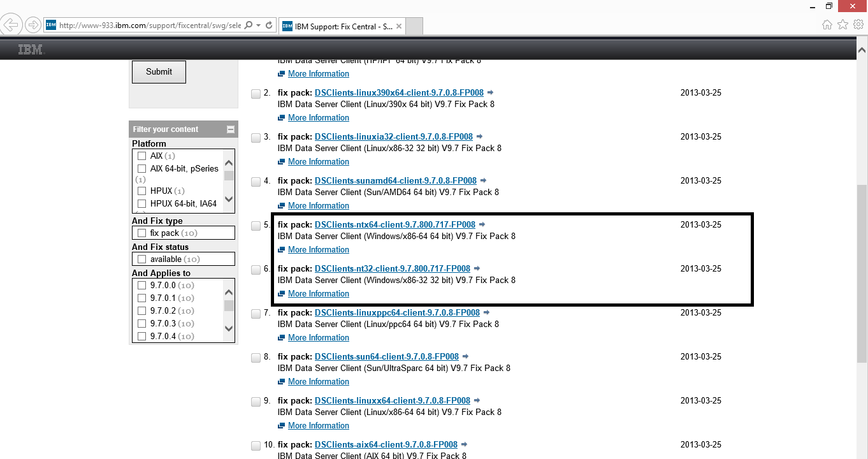Click Applies to list scroll down arrow

229,330
